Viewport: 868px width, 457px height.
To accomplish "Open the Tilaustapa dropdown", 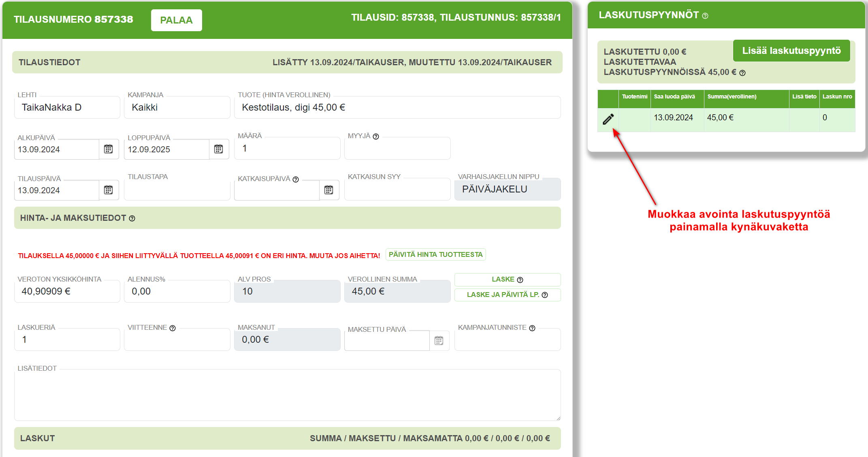I will [x=177, y=190].
